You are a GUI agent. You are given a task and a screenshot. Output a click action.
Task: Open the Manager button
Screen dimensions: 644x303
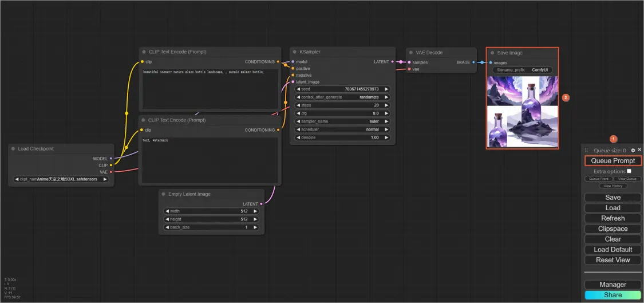click(x=613, y=285)
